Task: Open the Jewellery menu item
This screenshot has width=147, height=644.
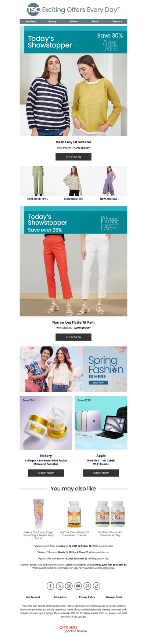Action: pyautogui.click(x=31, y=21)
